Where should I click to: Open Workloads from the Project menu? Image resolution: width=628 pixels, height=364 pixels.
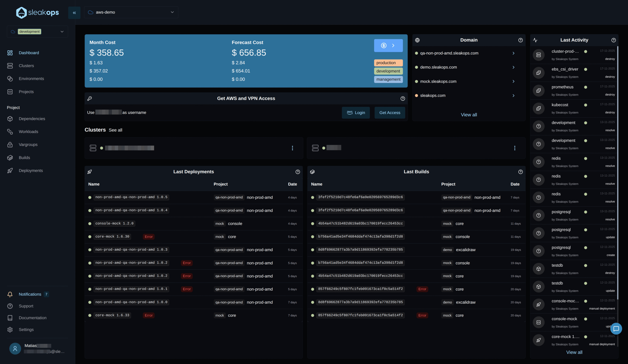(28, 131)
